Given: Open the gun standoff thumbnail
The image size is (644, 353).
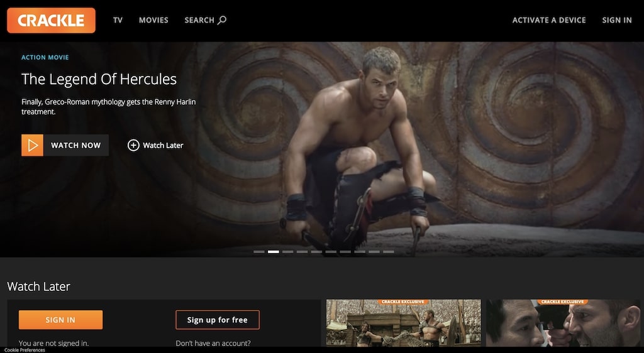Looking at the screenshot, I should pyautogui.click(x=563, y=323).
